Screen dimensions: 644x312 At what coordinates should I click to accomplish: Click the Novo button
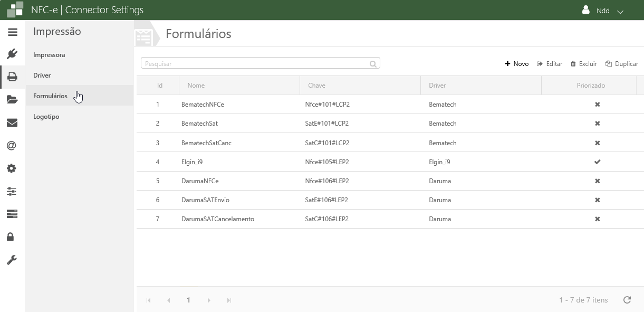pyautogui.click(x=517, y=64)
